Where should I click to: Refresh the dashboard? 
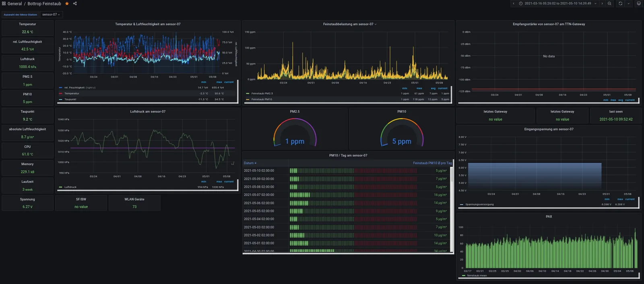coord(620,4)
